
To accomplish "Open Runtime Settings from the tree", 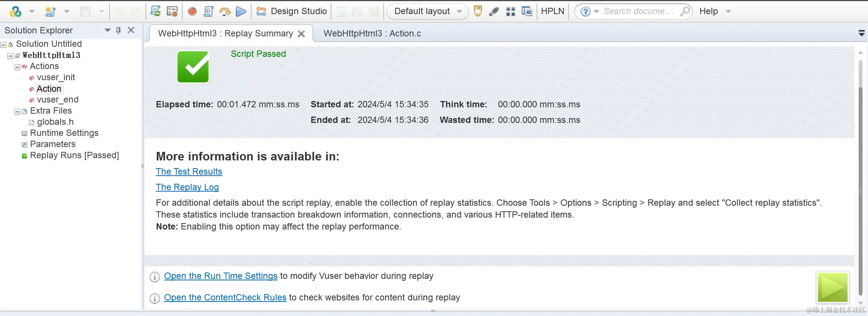I will [64, 133].
